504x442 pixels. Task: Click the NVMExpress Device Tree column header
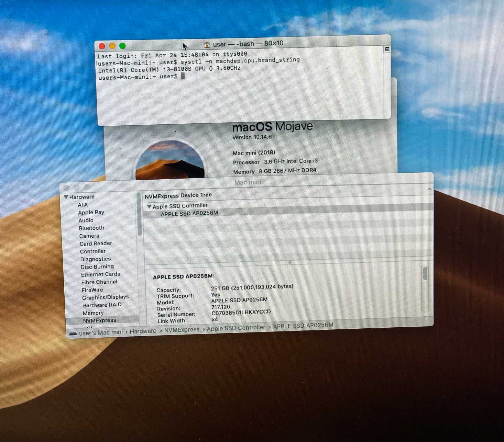[x=178, y=195]
